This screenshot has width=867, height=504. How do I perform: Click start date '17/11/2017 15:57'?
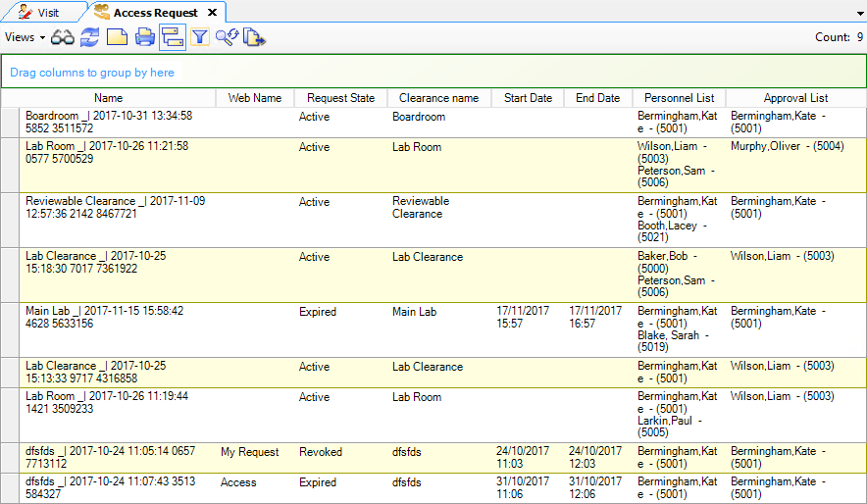click(x=523, y=318)
